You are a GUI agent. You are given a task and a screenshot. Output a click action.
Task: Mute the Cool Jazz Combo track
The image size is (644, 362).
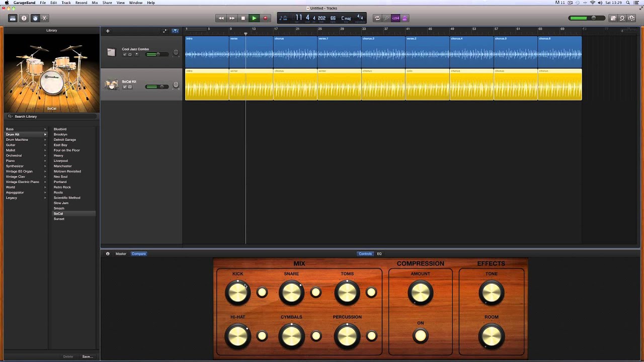click(x=124, y=54)
